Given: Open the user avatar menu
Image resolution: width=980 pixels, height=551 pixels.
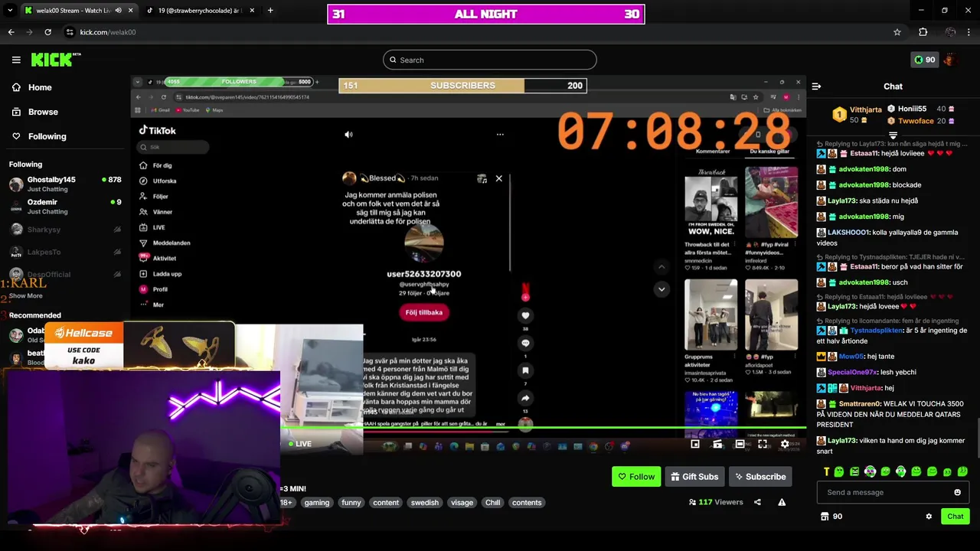Looking at the screenshot, I should click(x=950, y=60).
